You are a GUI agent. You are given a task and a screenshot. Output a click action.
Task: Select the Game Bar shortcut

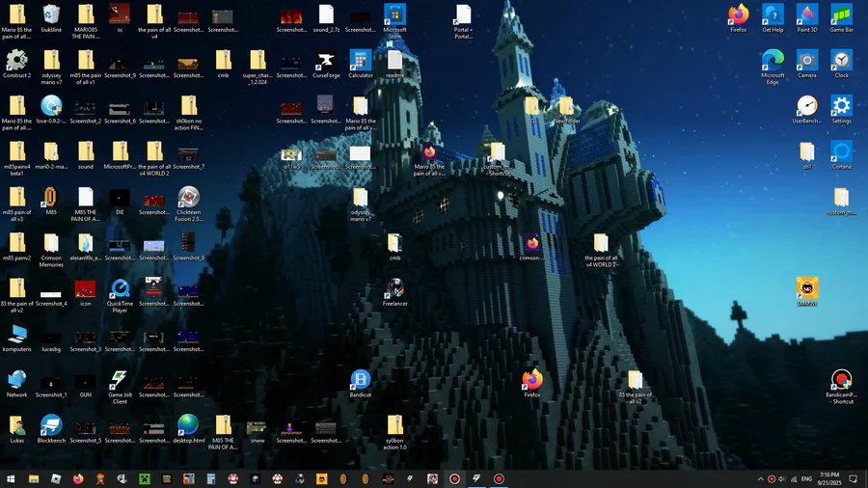841,14
